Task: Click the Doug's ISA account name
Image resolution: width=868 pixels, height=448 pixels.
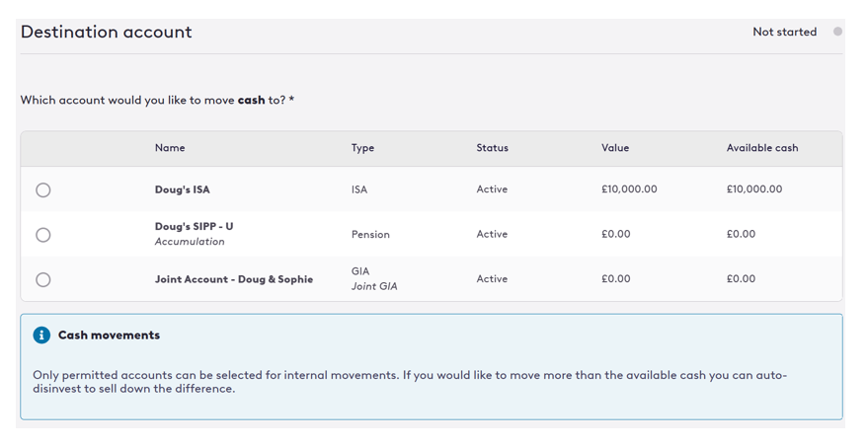Action: 183,189
